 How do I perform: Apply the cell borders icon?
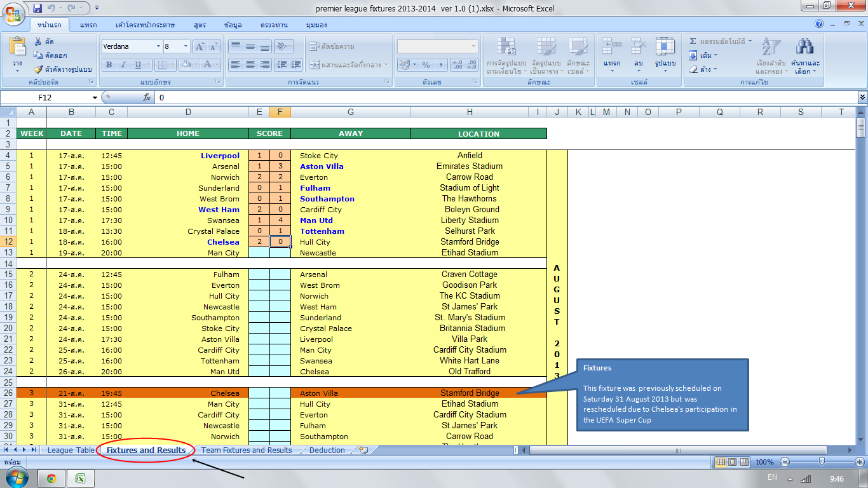point(162,64)
